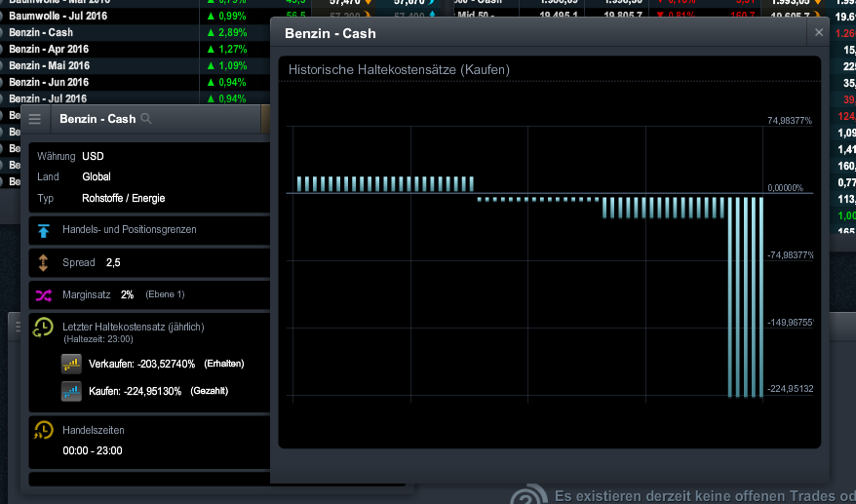Image resolution: width=856 pixels, height=504 pixels.
Task: Show the Kaufen holding cost history chart icon
Action: [71, 391]
